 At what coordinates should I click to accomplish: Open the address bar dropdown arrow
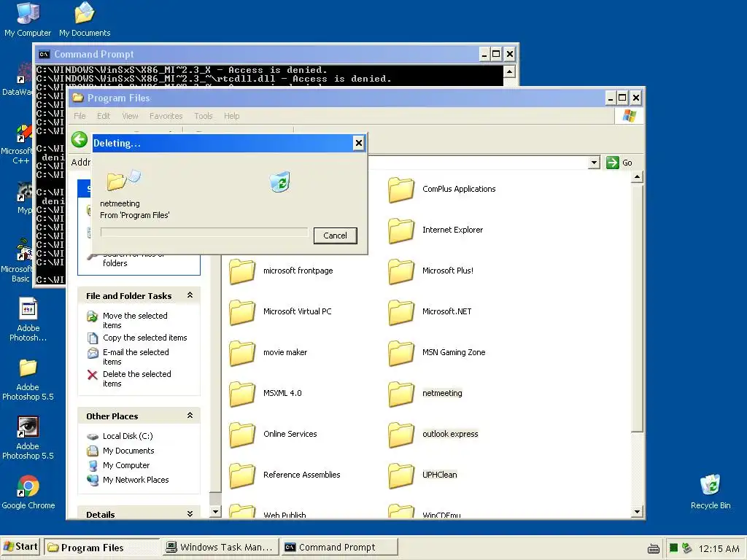pos(594,163)
